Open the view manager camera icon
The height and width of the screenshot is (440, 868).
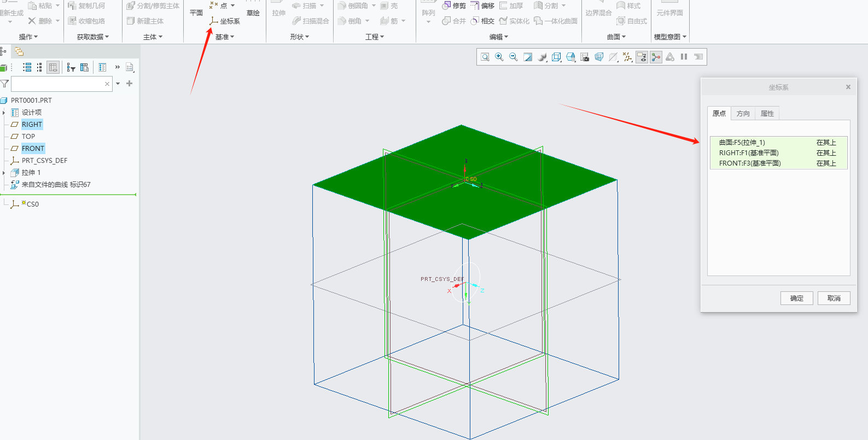point(585,57)
